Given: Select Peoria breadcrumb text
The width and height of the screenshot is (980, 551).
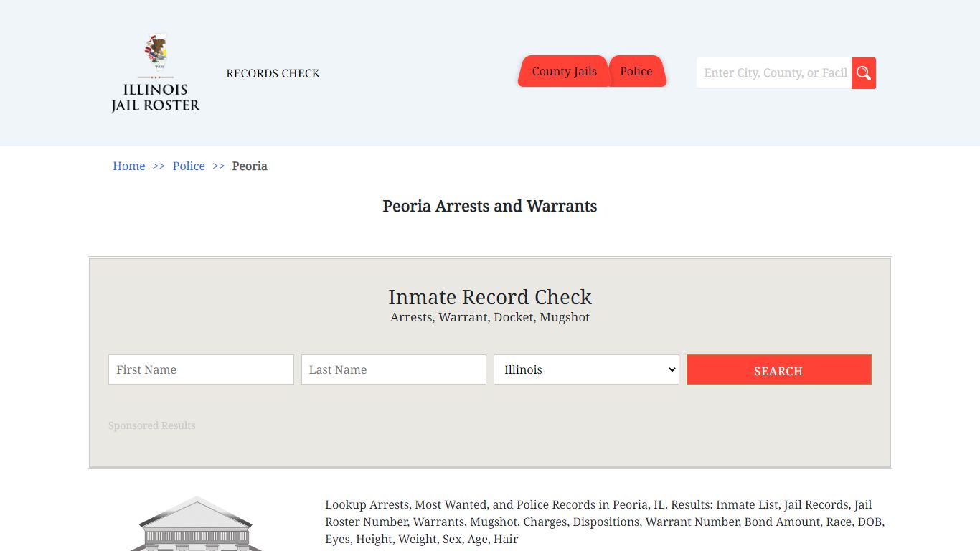Looking at the screenshot, I should [x=250, y=166].
